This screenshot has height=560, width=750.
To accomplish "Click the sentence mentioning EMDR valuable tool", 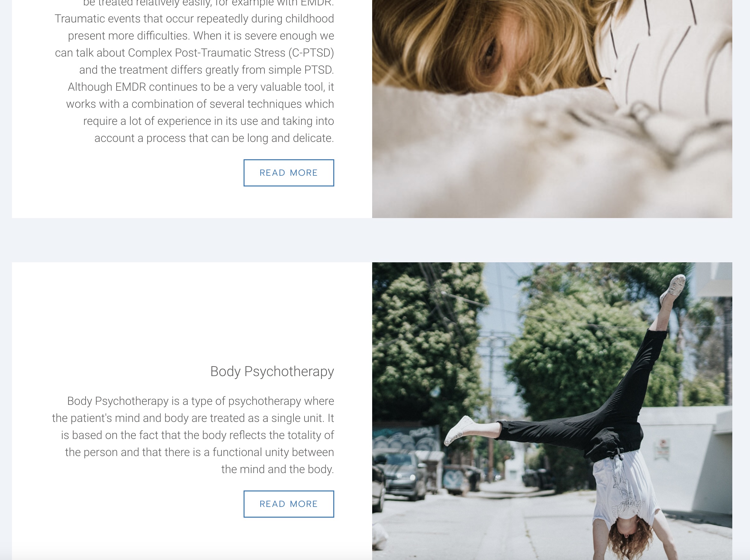I will point(201,113).
